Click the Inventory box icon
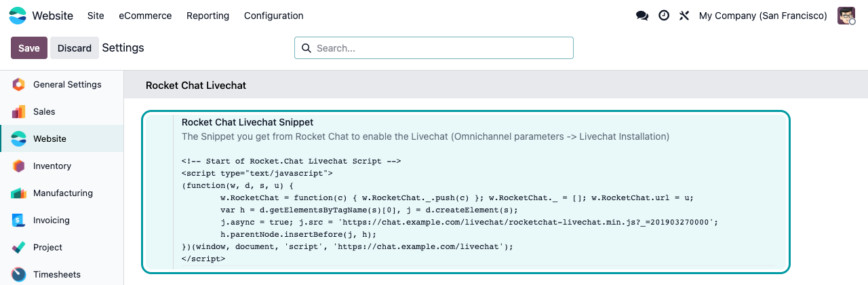 point(18,166)
